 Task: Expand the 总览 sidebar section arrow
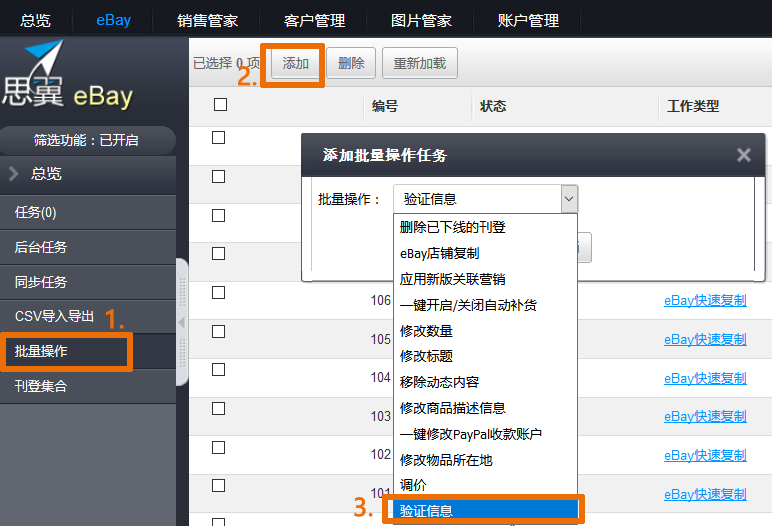(x=14, y=173)
